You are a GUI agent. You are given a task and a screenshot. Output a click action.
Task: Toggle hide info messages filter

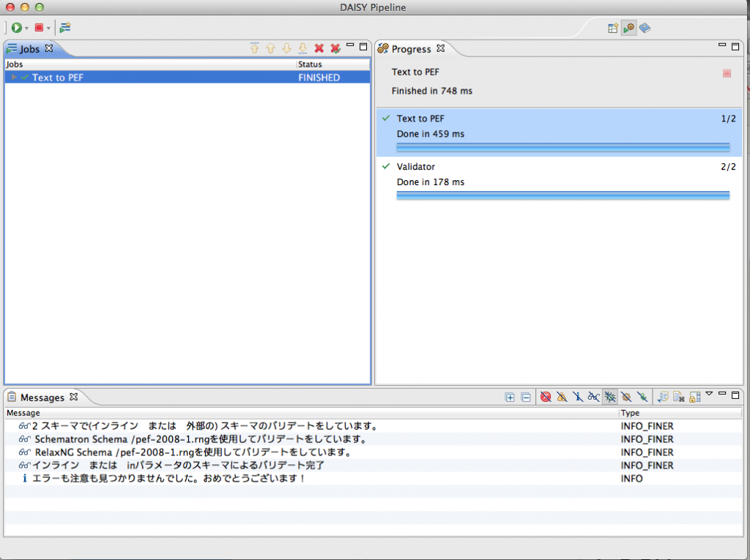[578, 397]
